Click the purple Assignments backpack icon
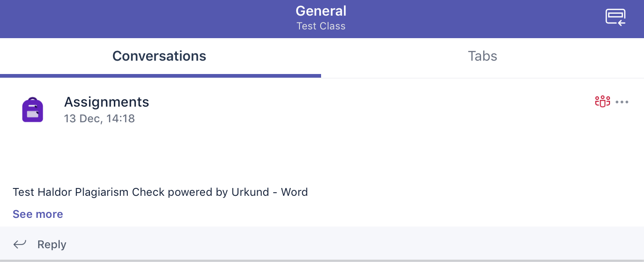Screen dimensions: 644x262 point(33,110)
